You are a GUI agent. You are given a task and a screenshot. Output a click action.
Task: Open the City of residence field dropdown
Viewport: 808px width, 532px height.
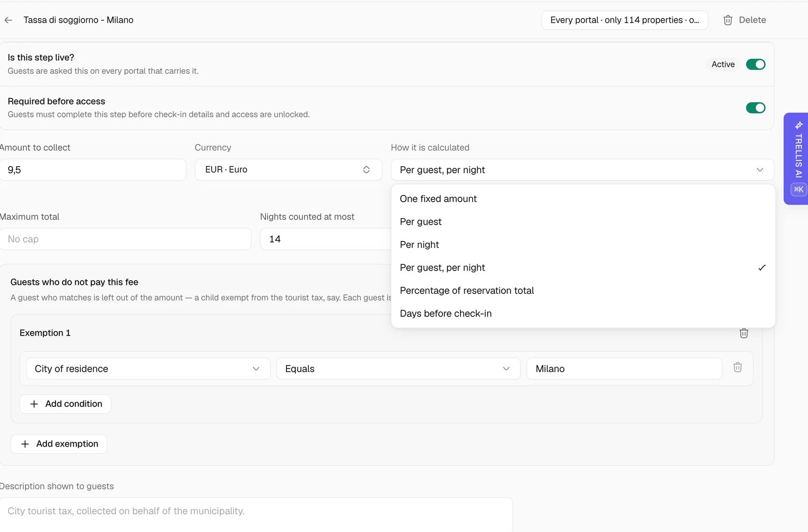click(148, 369)
